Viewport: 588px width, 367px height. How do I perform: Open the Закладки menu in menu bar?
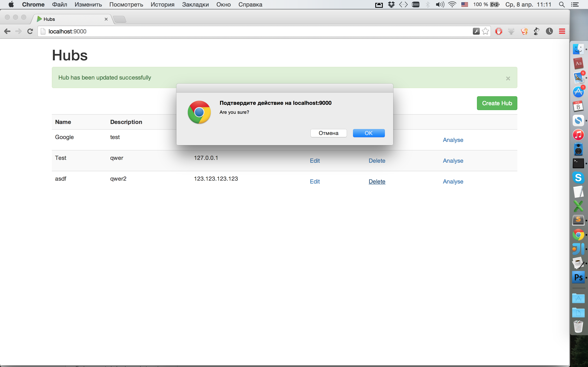point(195,4)
